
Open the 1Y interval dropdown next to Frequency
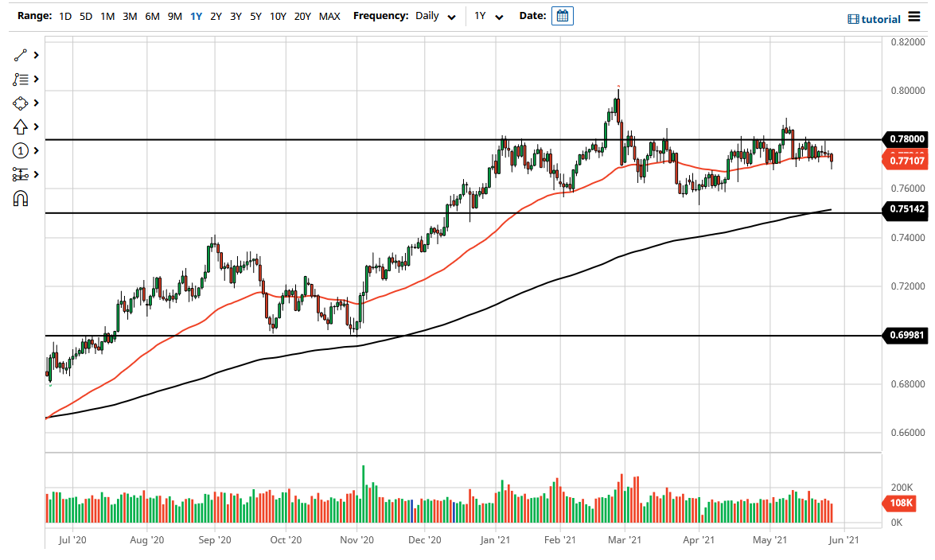[488, 16]
